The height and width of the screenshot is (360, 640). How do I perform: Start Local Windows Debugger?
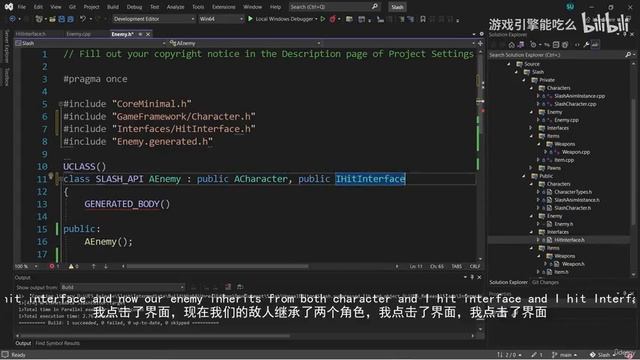point(282,19)
